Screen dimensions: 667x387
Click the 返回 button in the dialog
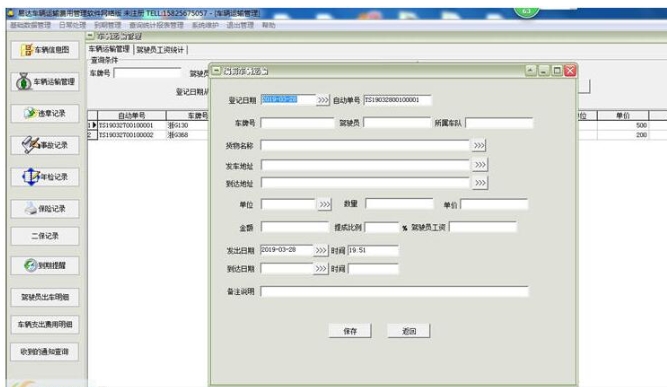tap(409, 331)
